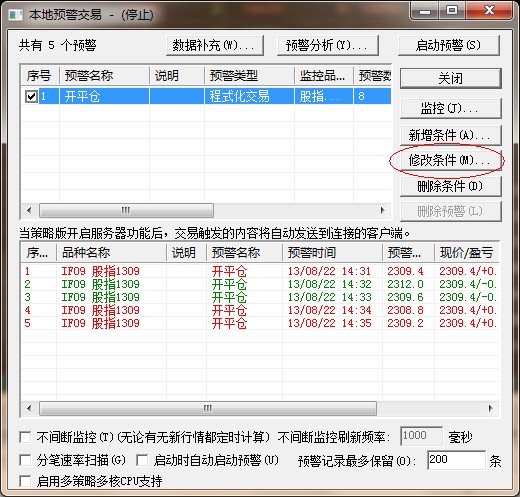Open 数据补充(W) dialog
Screen dimensions: 520x497
coord(215,45)
